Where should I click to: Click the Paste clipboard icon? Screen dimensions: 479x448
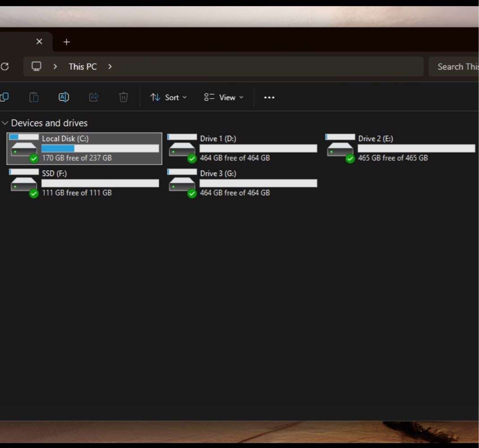pos(34,97)
